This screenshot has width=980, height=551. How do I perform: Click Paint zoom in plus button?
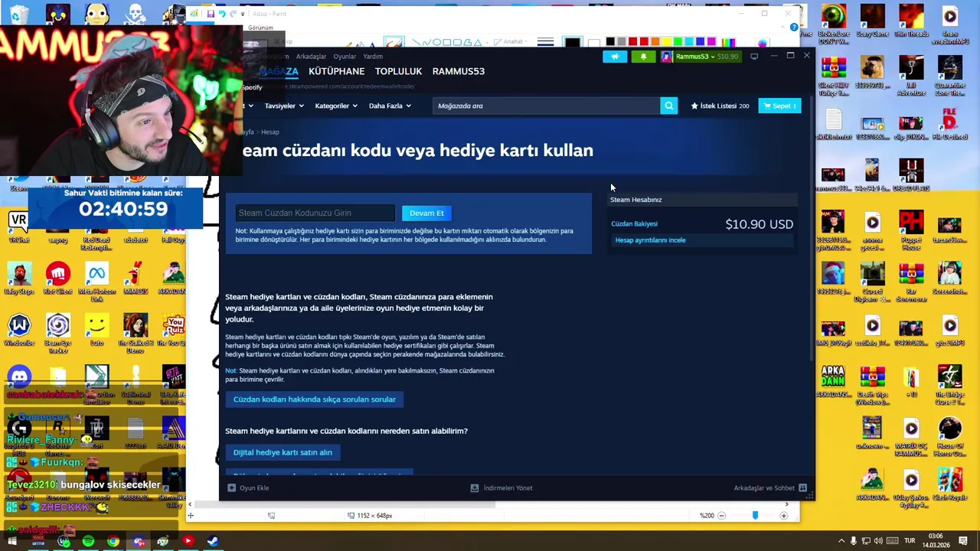[x=783, y=516]
